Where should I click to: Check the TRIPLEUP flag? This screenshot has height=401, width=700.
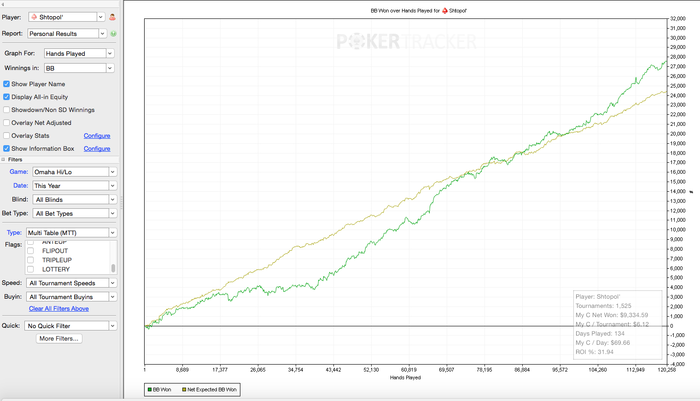point(30,260)
